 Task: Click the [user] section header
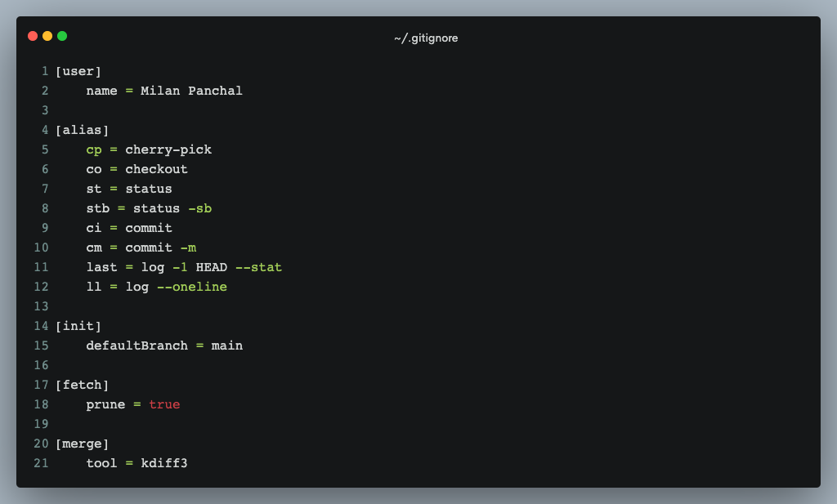coord(78,71)
